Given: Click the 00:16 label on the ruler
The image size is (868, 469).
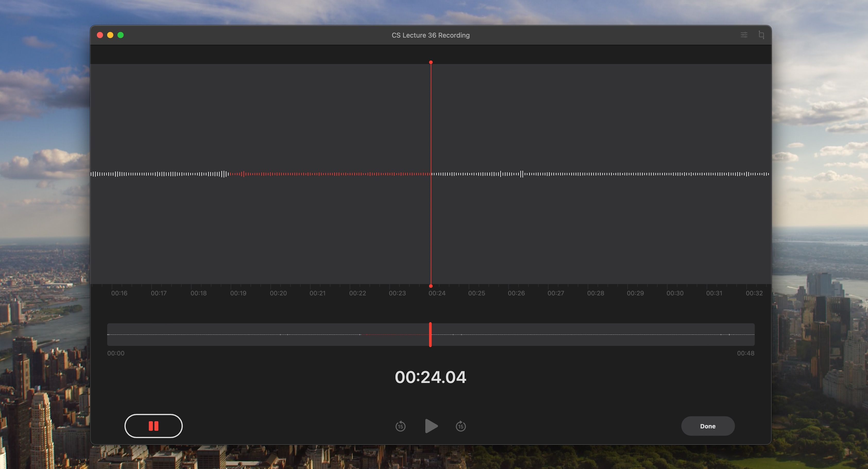Looking at the screenshot, I should (120, 293).
